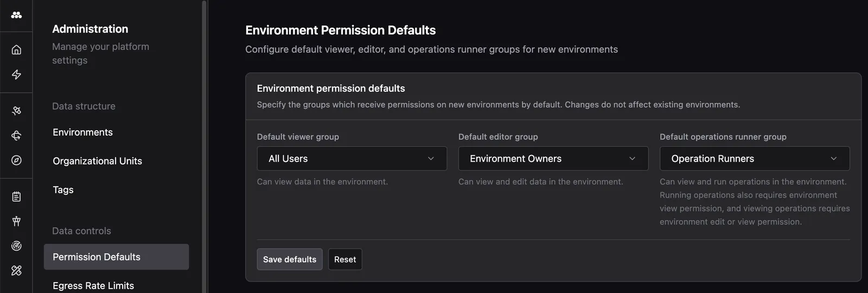
Task: Click the 'Default editor group' label
Action: [x=498, y=137]
